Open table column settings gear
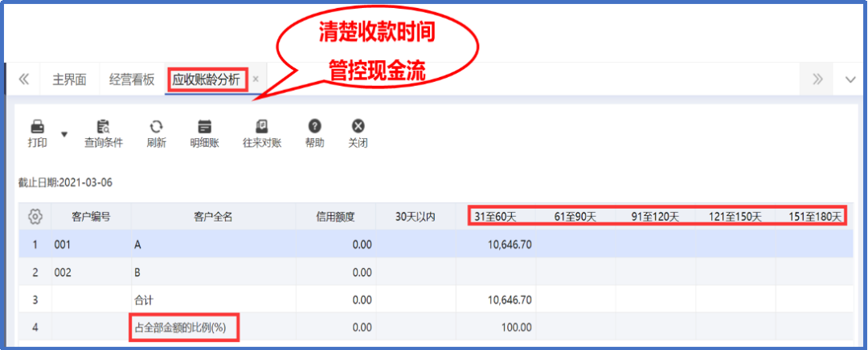Screen dimensions: 868x350 [x=35, y=217]
